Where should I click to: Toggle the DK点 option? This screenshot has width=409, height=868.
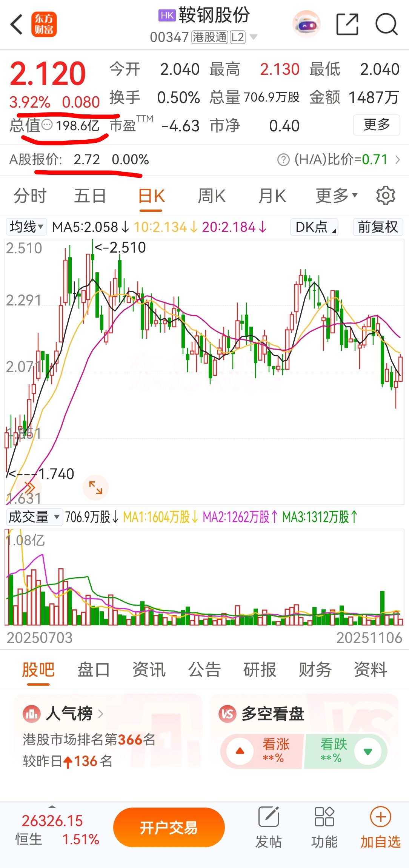[314, 227]
